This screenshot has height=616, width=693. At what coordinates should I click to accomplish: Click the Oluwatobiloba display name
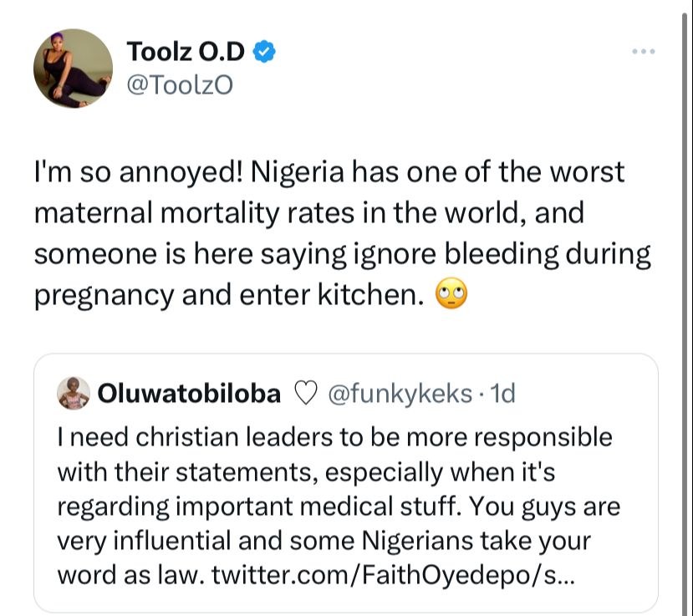(189, 394)
